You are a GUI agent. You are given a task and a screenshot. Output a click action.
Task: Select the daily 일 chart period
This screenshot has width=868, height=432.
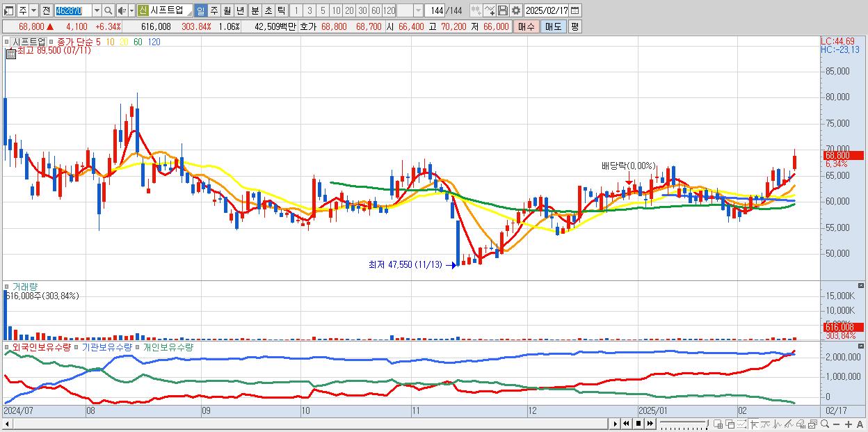coord(200,10)
